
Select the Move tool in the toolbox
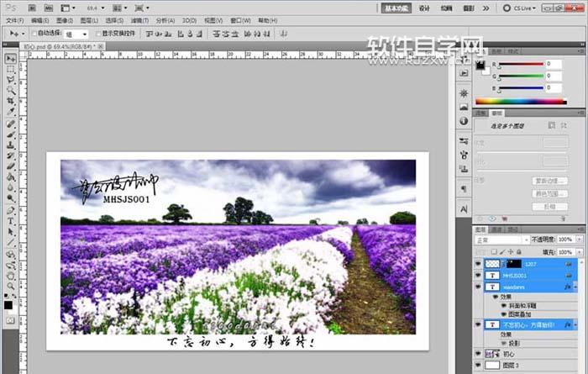10,59
